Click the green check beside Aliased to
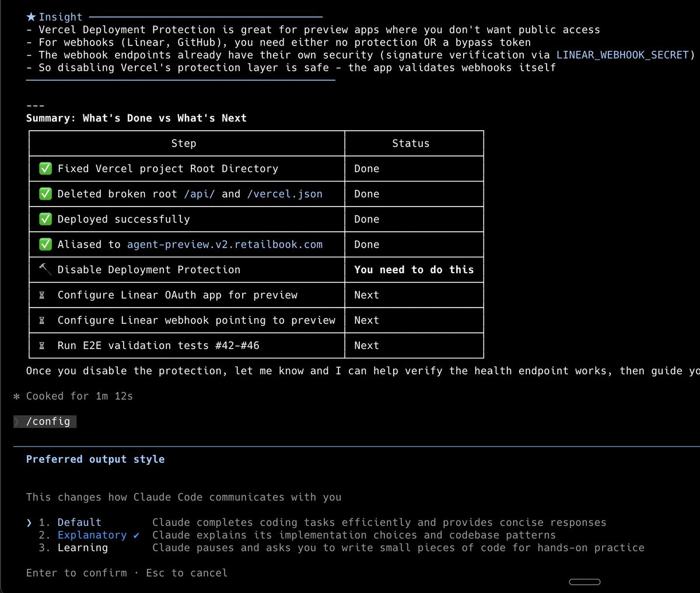700x593 pixels. pos(45,245)
